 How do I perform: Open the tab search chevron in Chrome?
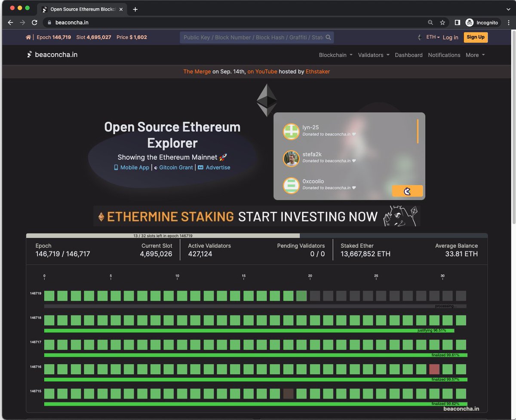(x=508, y=9)
